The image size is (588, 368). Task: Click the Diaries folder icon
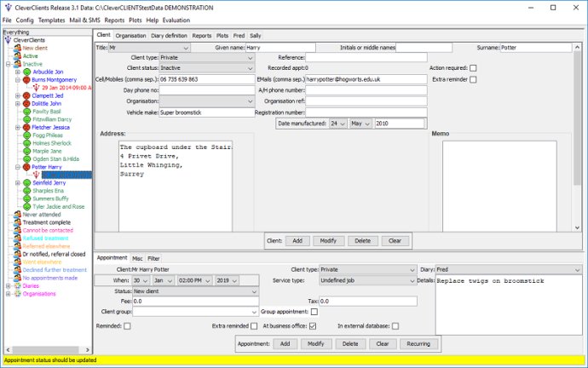click(17, 286)
